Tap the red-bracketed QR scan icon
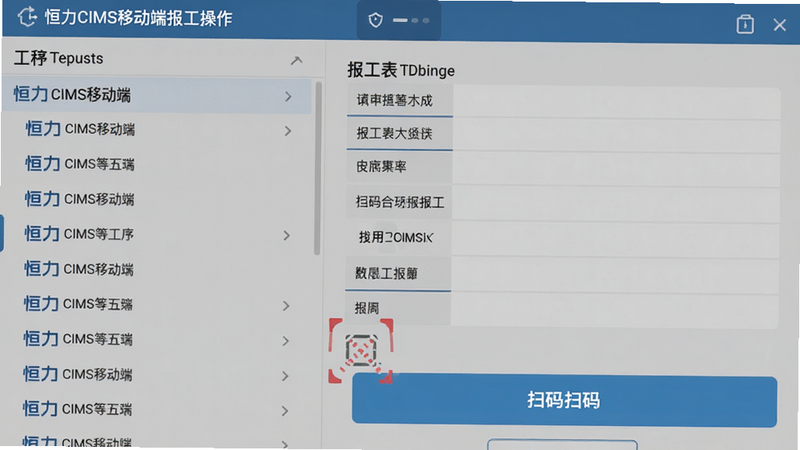This screenshot has height=450, width=800. click(361, 351)
